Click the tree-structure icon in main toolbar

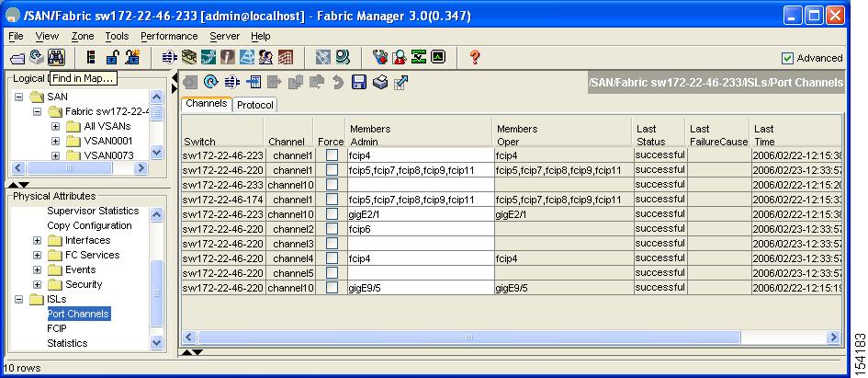pyautogui.click(x=92, y=57)
